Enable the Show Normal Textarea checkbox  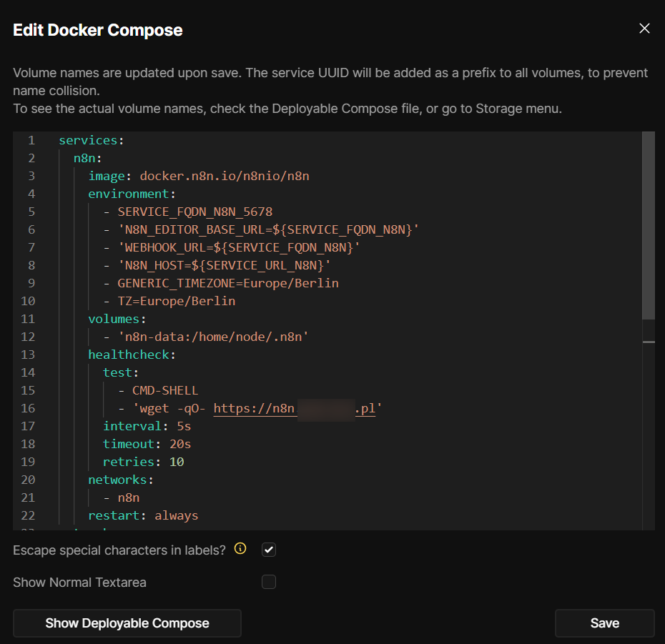(x=269, y=582)
